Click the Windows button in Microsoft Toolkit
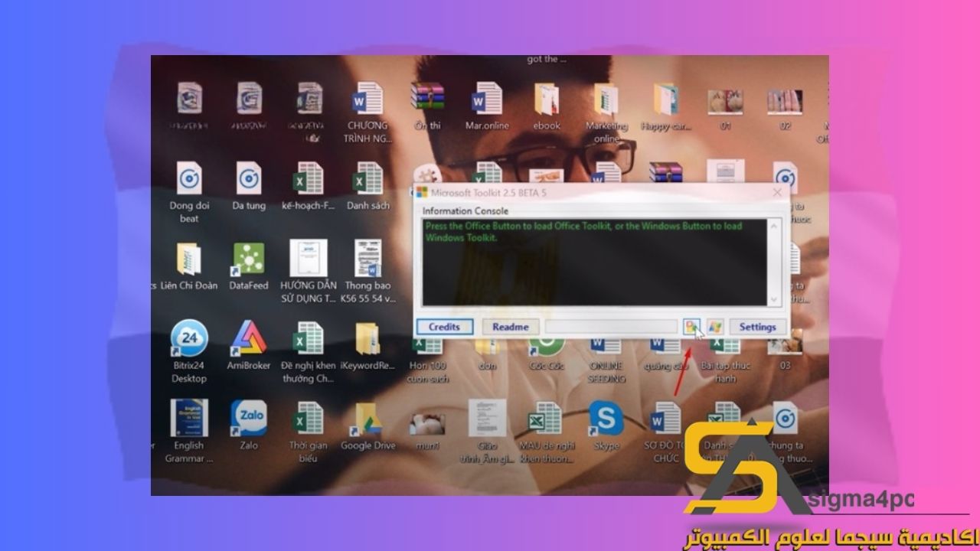This screenshot has height=551, width=980. pyautogui.click(x=715, y=327)
